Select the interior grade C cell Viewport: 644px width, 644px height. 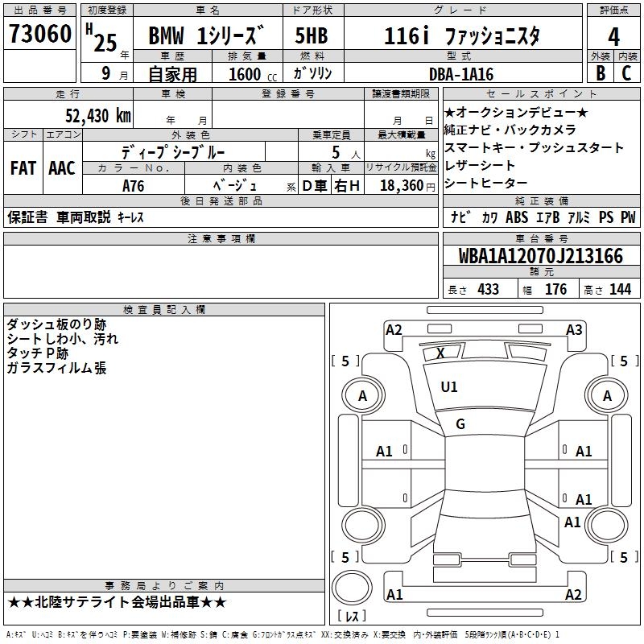click(x=626, y=72)
